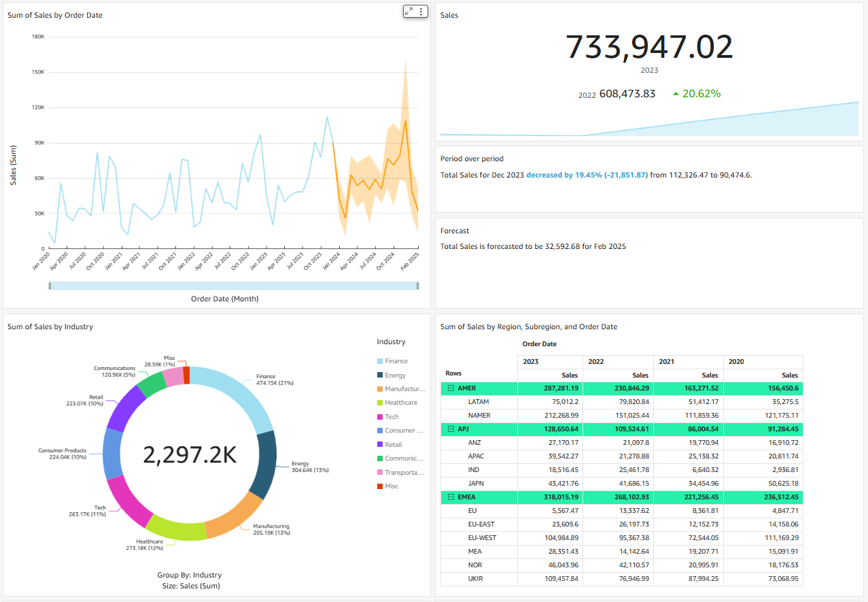Click the EMEA 2023 total 318,015.19

coord(561,497)
